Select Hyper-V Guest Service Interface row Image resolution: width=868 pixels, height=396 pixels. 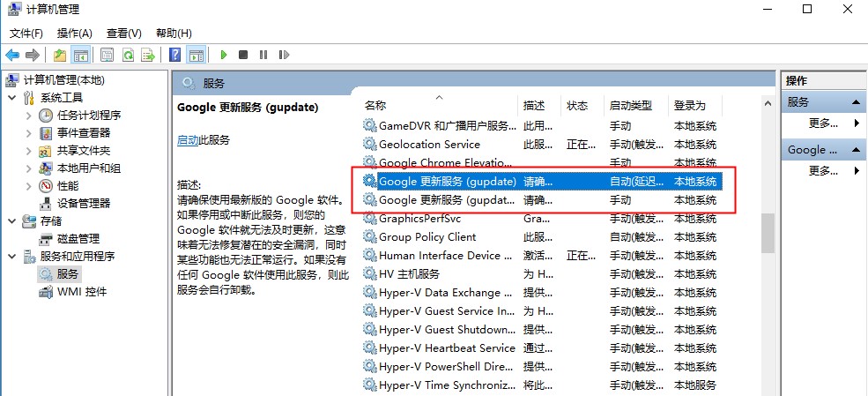[543, 311]
